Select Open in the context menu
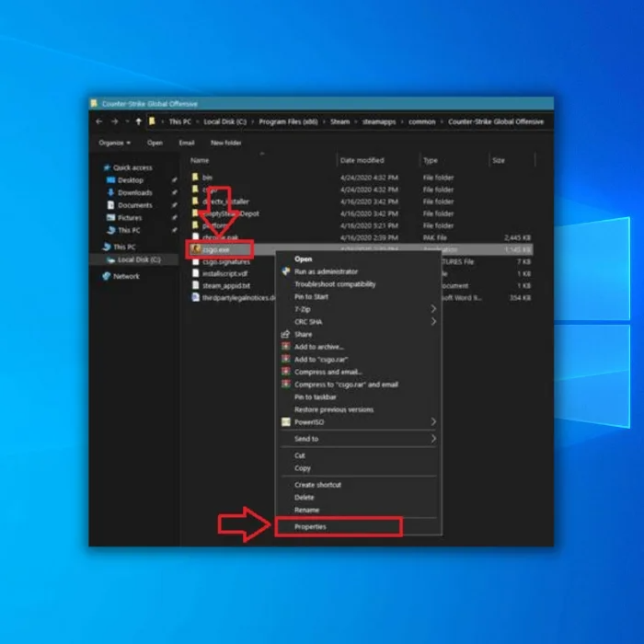 pos(303,259)
